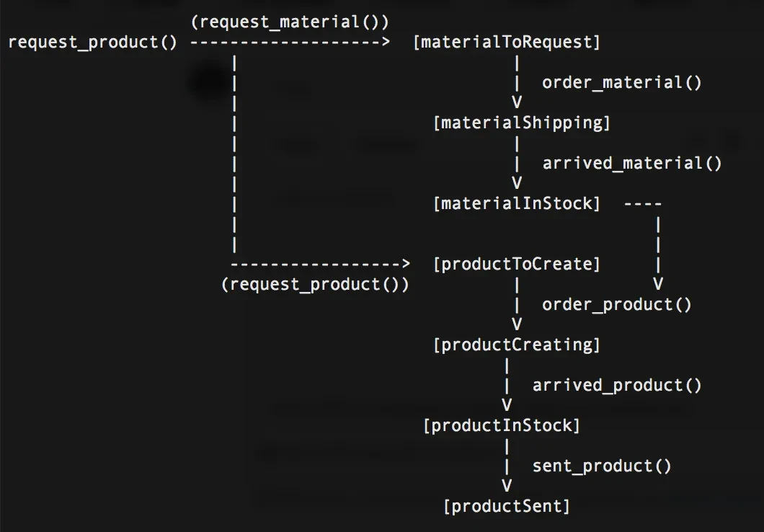Select the [materialShipping] state node
The width and height of the screenshot is (764, 532).
tap(522, 123)
